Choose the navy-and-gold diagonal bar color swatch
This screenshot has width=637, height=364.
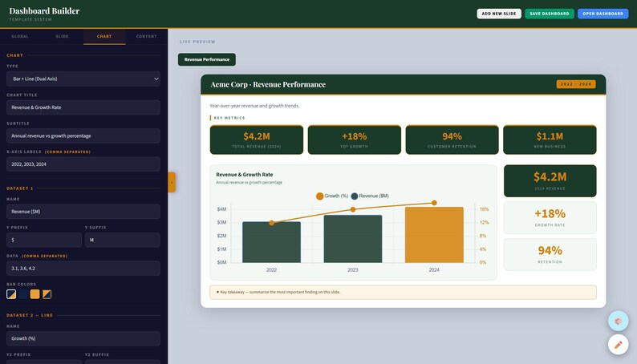click(x=11, y=294)
